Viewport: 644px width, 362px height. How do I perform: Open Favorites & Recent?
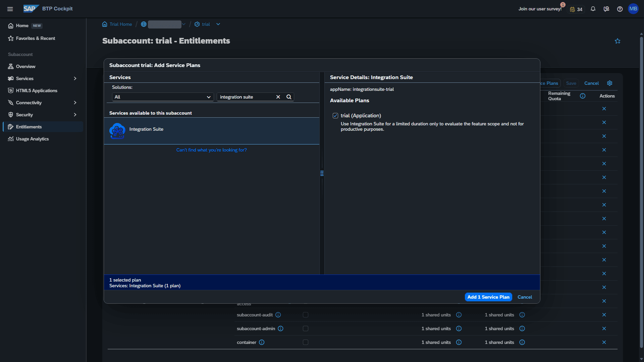point(36,38)
